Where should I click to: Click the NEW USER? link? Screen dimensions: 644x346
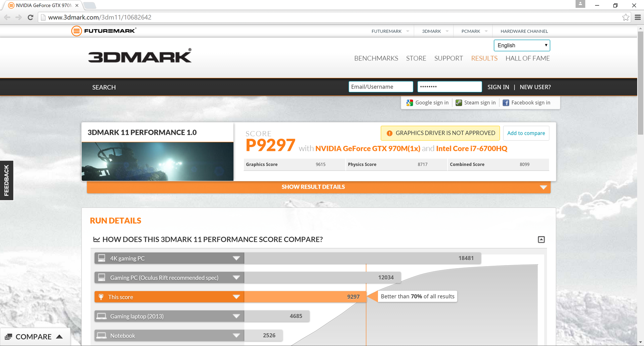[535, 87]
